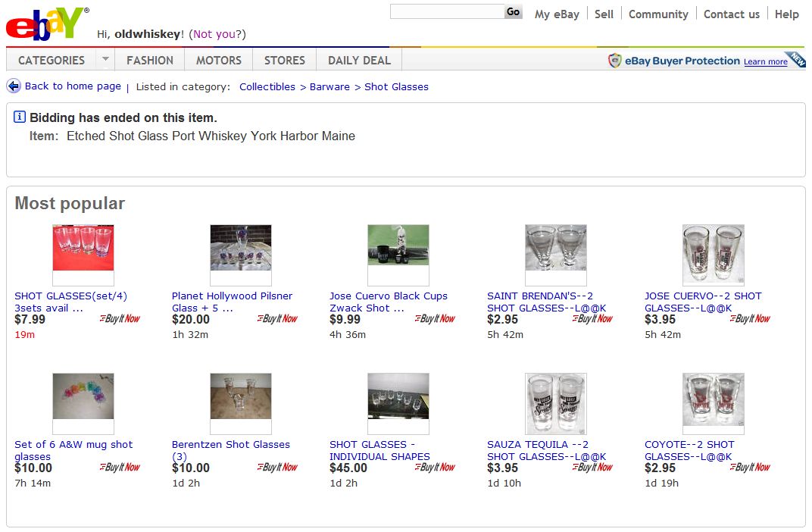Expand the Categories dropdown arrow
The image size is (812, 532).
(105, 59)
